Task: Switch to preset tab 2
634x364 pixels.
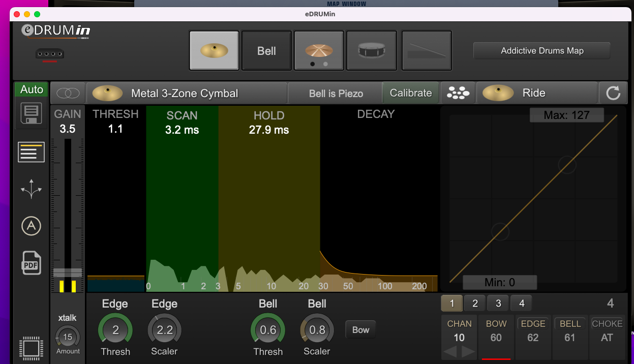Action: [x=475, y=304]
